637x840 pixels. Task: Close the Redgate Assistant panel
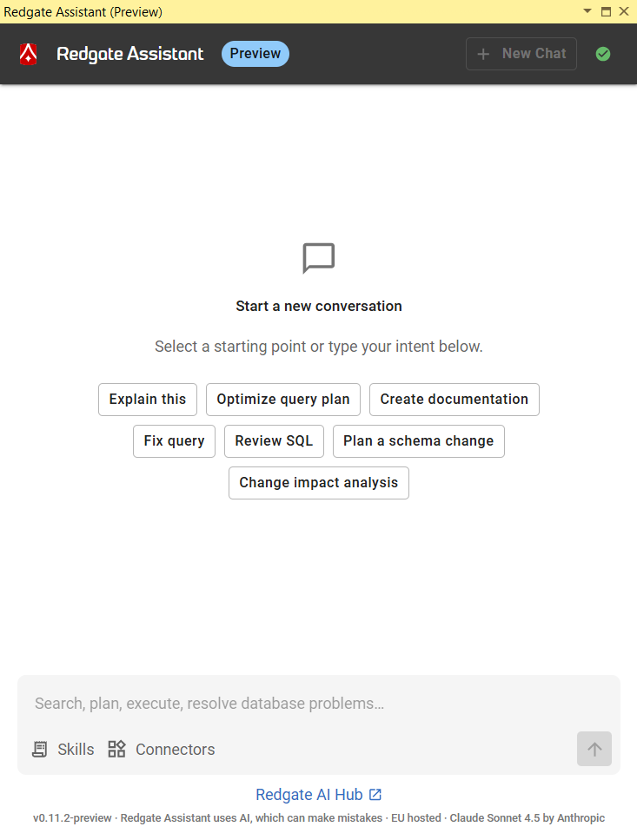coord(624,11)
